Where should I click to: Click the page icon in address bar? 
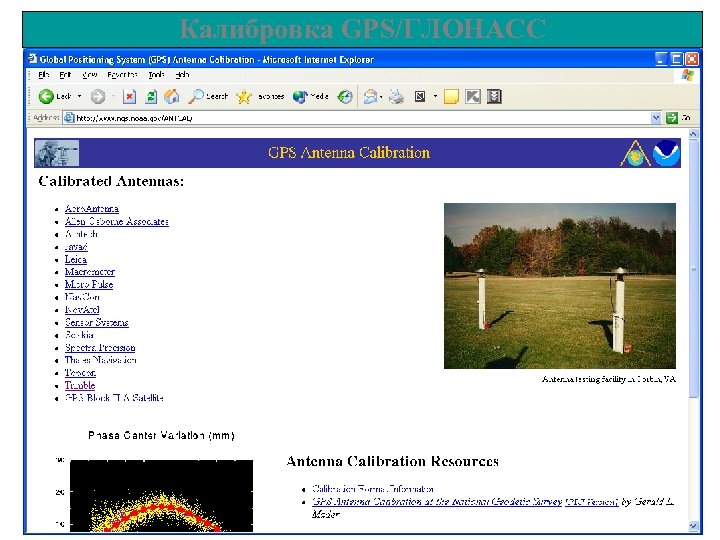(x=69, y=118)
